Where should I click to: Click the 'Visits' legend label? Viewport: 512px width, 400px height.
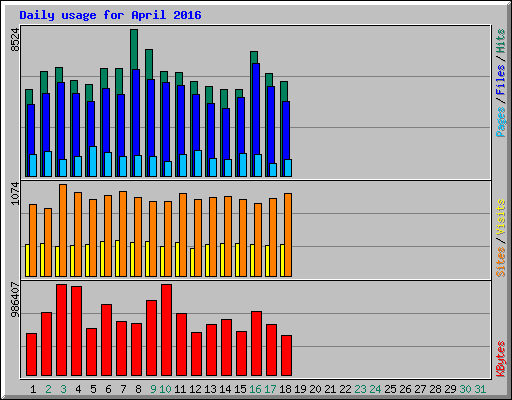pos(501,217)
